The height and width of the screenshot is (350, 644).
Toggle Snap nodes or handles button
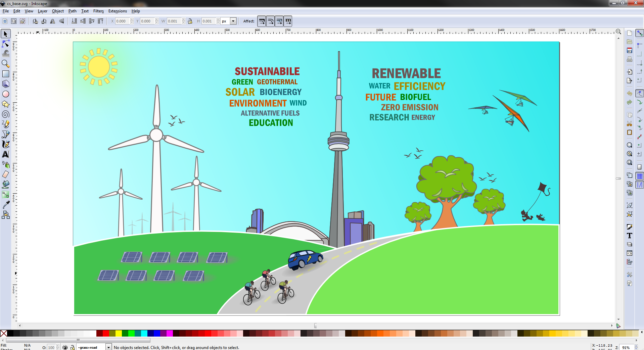click(640, 93)
